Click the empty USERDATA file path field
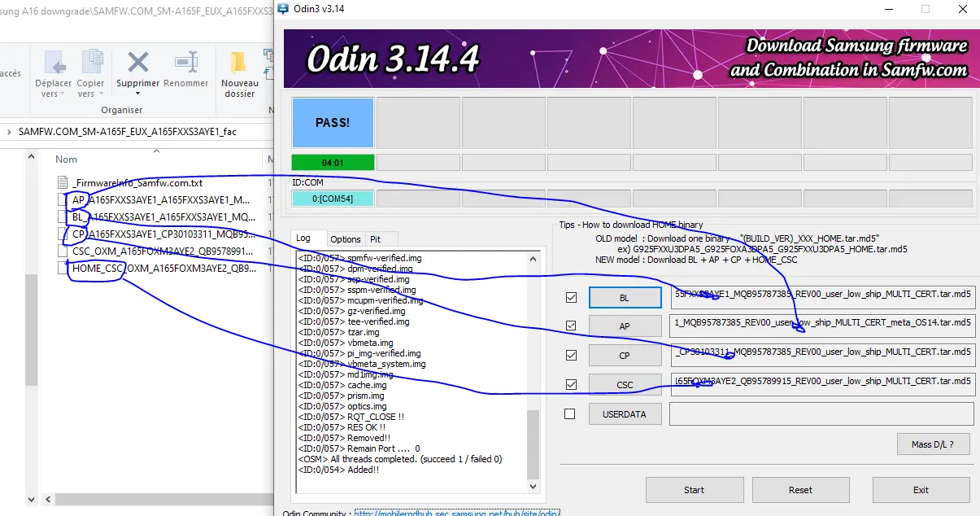This screenshot has height=516, width=980. (821, 413)
